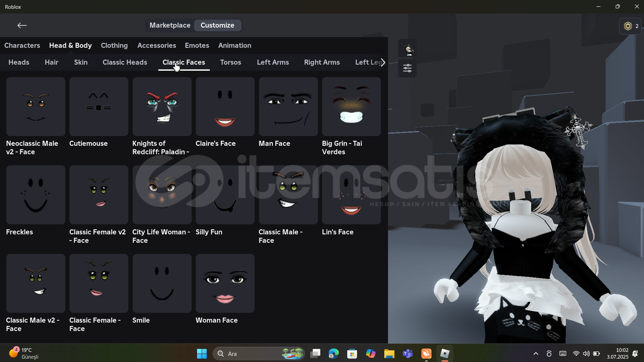This screenshot has width=644, height=362.
Task: Equip the Silly Fun face
Action: pos(225,195)
